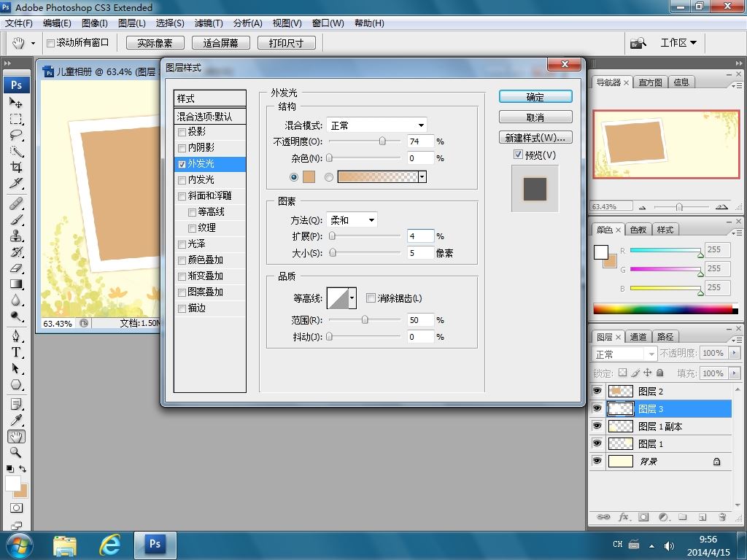
Task: Select the Clone Stamp tool
Action: [16, 236]
